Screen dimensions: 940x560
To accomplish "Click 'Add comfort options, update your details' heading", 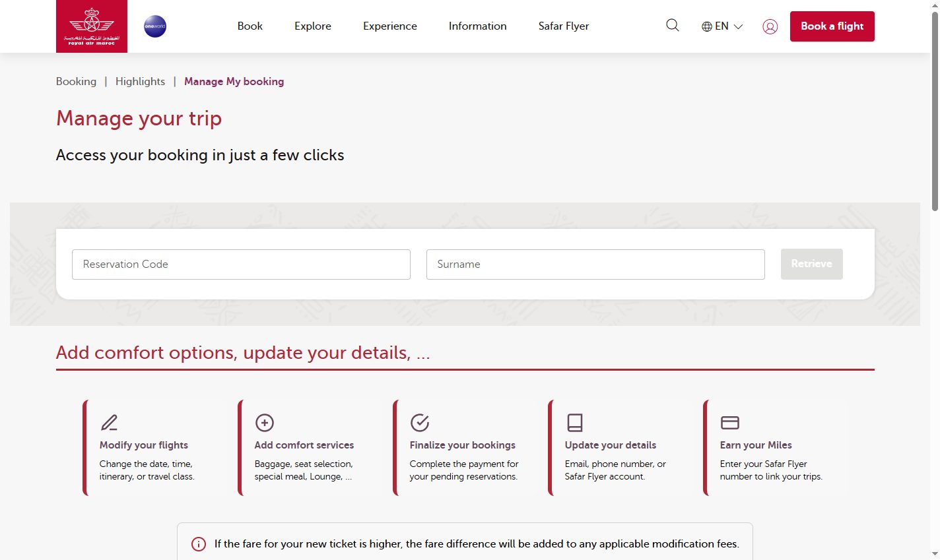I will click(243, 353).
